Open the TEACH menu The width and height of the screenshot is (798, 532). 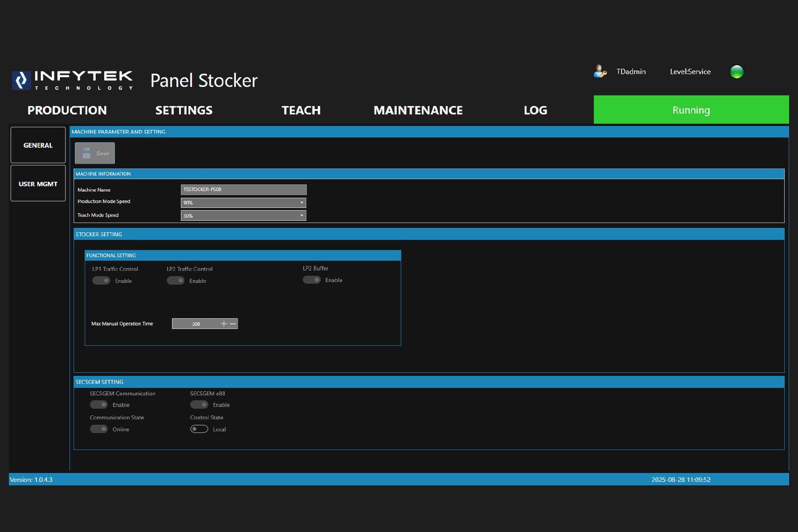[301, 110]
